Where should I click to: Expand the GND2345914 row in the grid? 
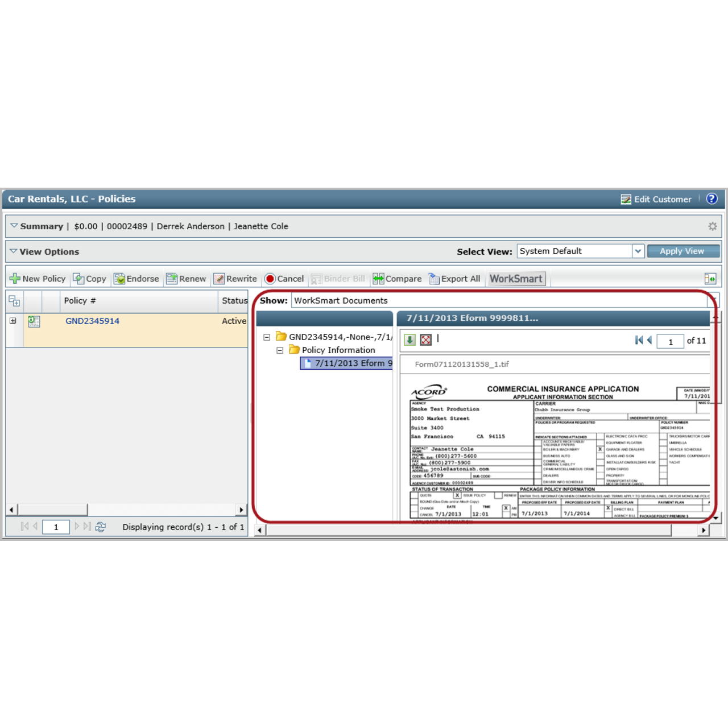[x=12, y=321]
